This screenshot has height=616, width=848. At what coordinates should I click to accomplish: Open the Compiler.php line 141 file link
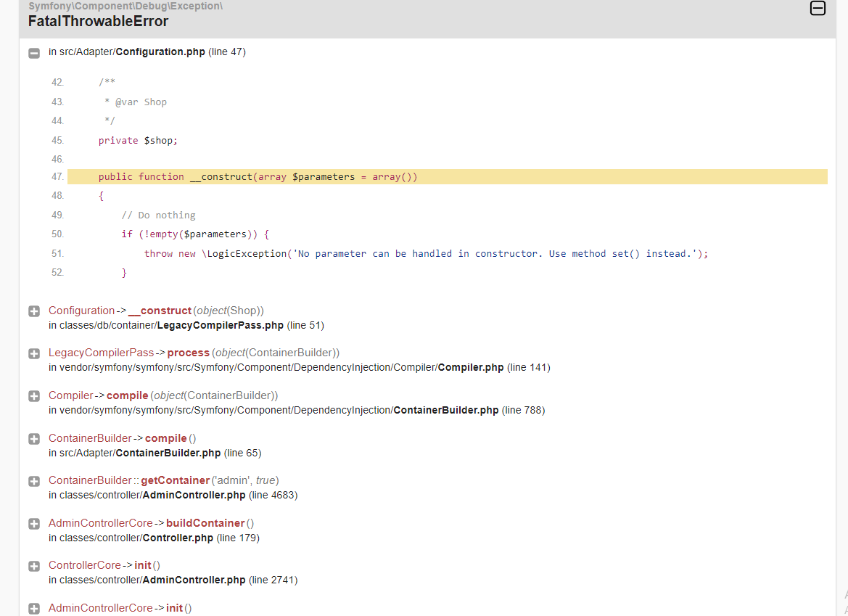299,367
